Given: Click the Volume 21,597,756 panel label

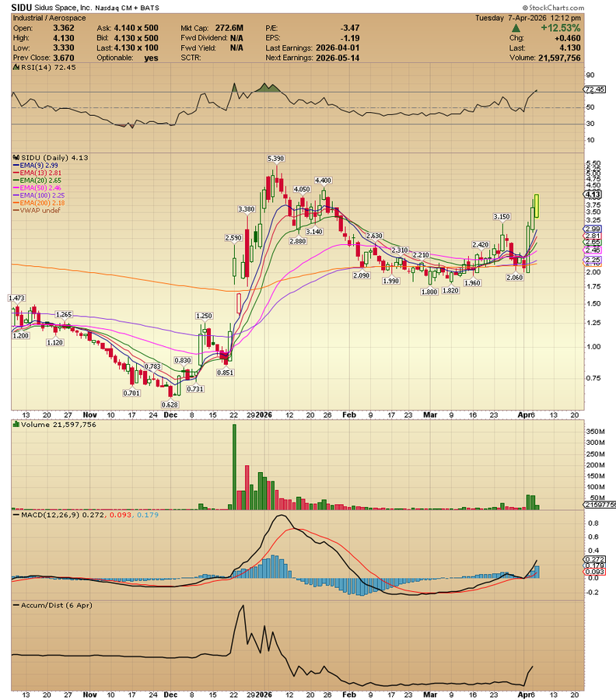Looking at the screenshot, I should click(x=58, y=425).
